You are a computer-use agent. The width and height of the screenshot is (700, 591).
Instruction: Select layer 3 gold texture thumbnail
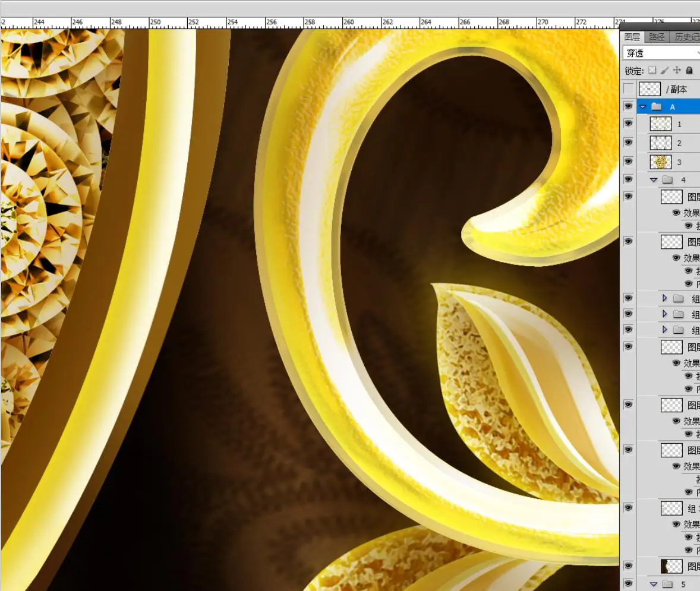(661, 162)
